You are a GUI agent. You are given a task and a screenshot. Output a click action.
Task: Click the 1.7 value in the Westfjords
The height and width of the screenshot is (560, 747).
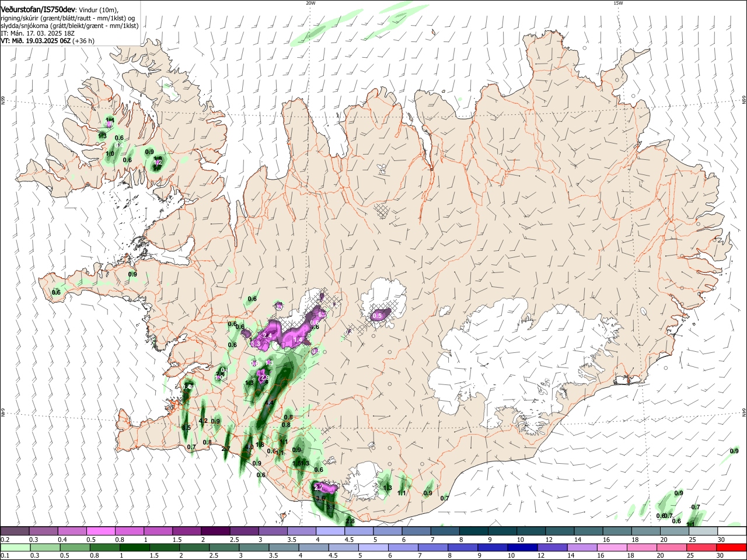pos(157,167)
